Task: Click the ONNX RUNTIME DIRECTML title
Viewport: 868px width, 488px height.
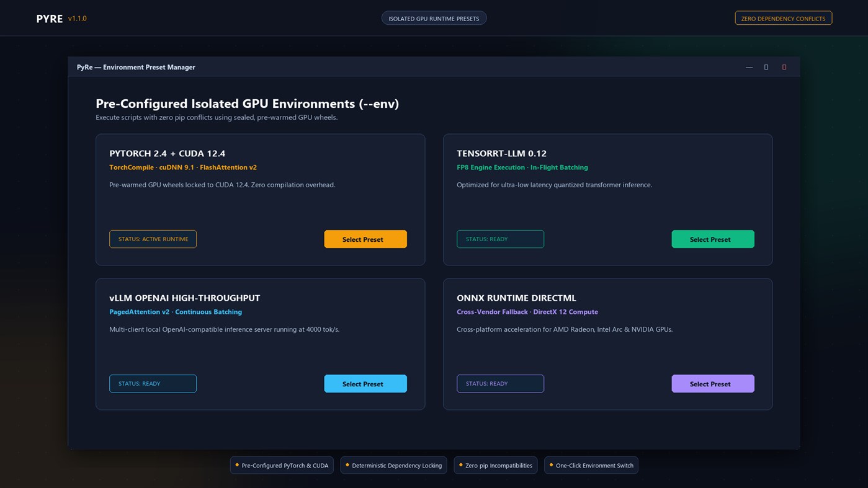Action: click(516, 298)
